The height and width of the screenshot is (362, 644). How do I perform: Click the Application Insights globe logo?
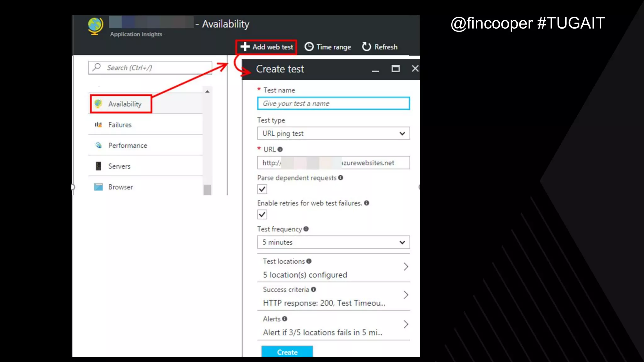(x=95, y=26)
